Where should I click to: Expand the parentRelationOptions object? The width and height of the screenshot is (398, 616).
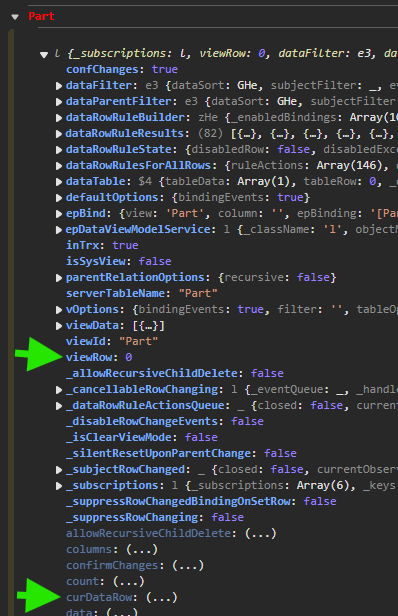(x=59, y=278)
